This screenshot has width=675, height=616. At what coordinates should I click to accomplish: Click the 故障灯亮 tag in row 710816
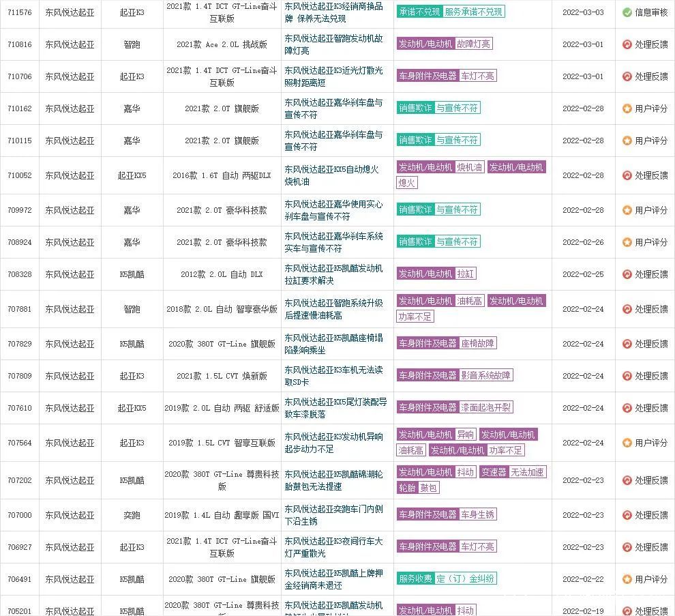coord(473,44)
